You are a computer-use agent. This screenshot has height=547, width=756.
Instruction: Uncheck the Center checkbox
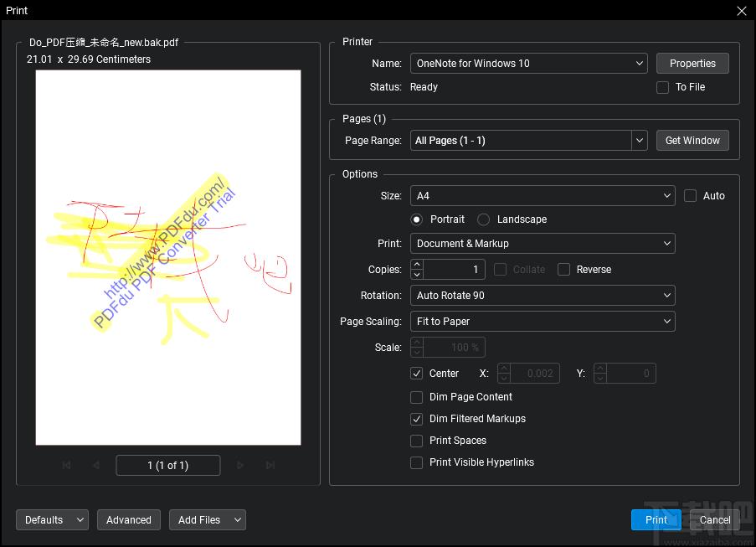[417, 374]
